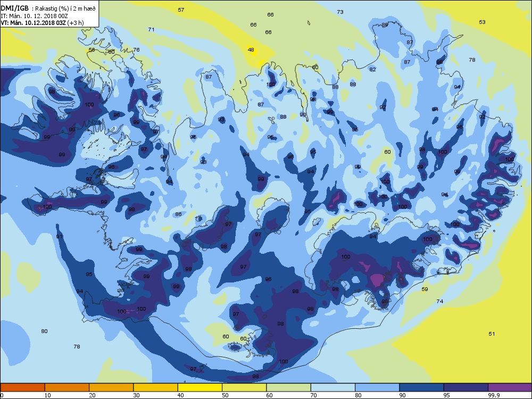Viewport: 532px width, 399px height.
Task: Choose the pale blue 70–80 legend swatch
Action: click(333, 387)
